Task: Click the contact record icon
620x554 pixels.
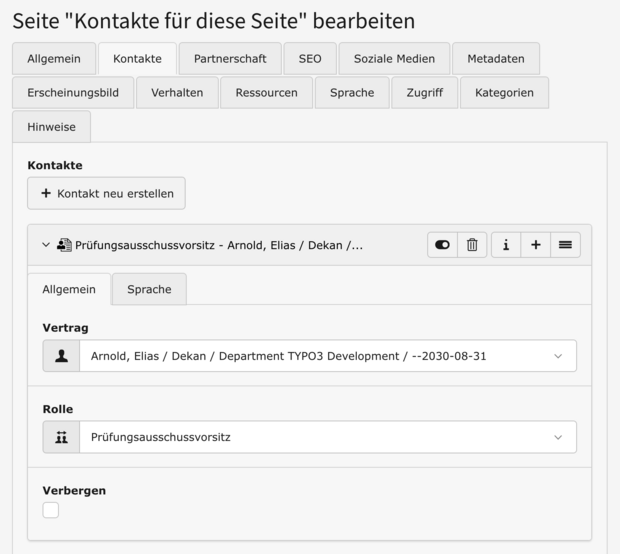Action: 64,245
